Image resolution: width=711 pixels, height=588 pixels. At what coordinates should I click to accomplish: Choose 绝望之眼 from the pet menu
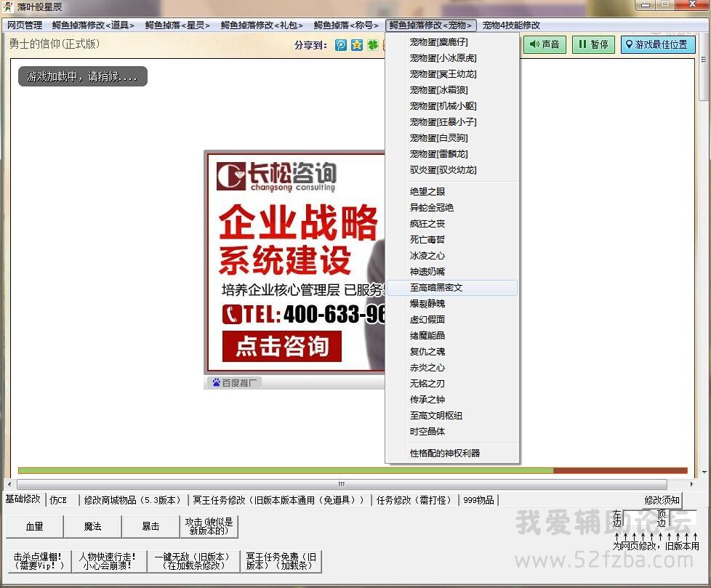[451, 192]
